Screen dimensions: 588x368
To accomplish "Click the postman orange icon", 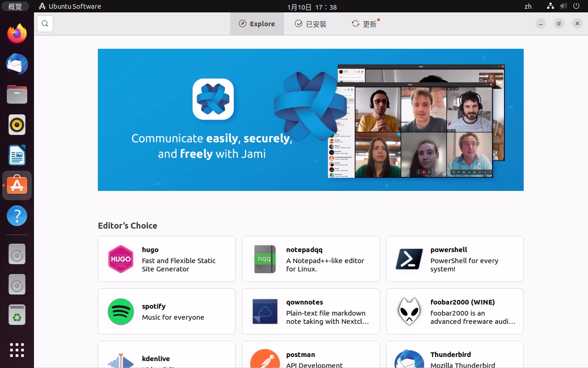I will pyautogui.click(x=265, y=359).
